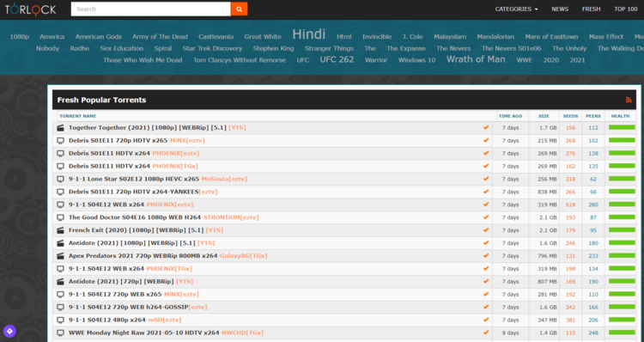Sort by the Size column header

click(x=544, y=116)
